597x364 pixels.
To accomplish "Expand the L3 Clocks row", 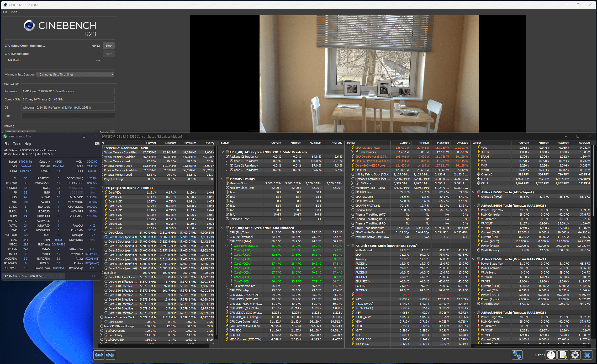I will [352, 183].
